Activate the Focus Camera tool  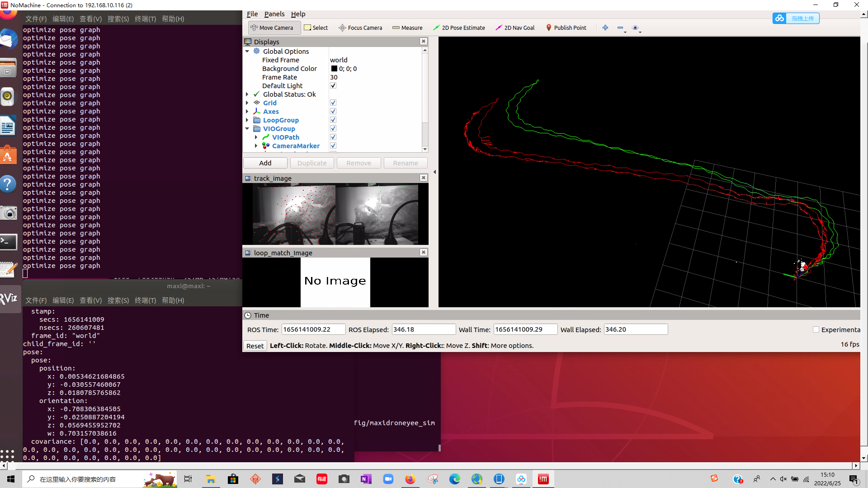[360, 28]
